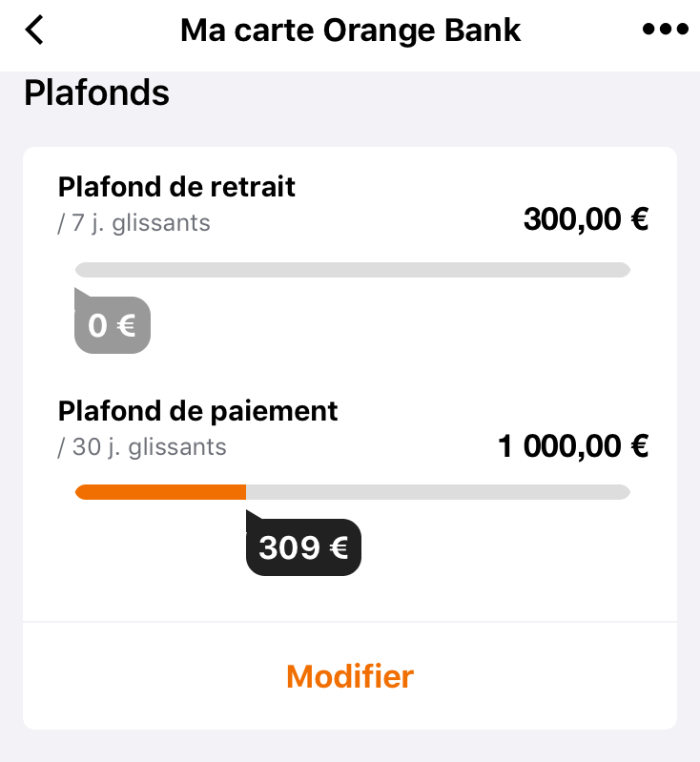Click the divider line above Modifier
The height and width of the screenshot is (762, 700).
click(350, 623)
